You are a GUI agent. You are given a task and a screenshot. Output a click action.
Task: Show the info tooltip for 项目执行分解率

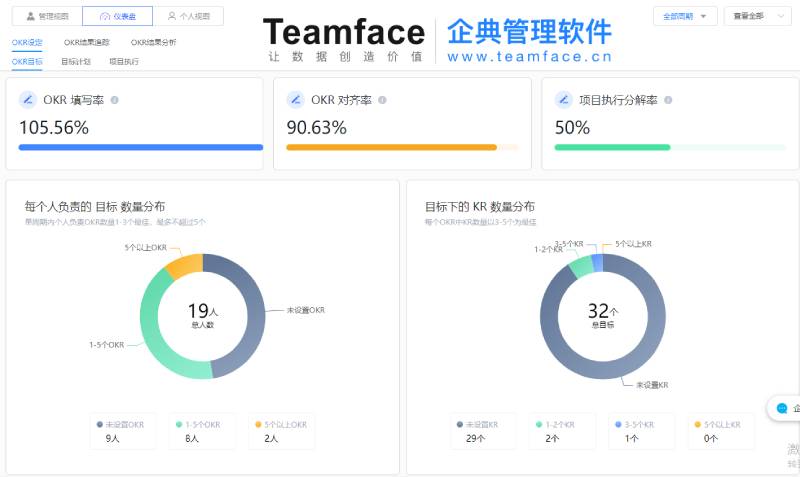(668, 100)
